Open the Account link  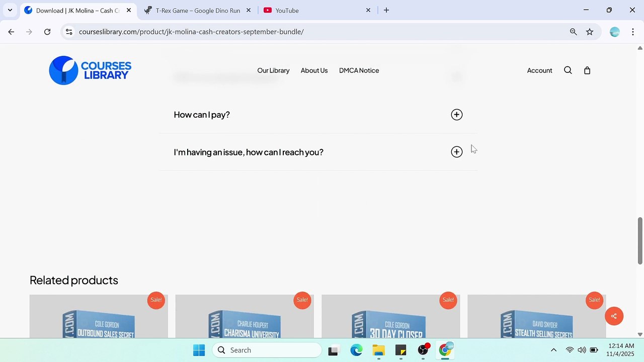pos(539,70)
